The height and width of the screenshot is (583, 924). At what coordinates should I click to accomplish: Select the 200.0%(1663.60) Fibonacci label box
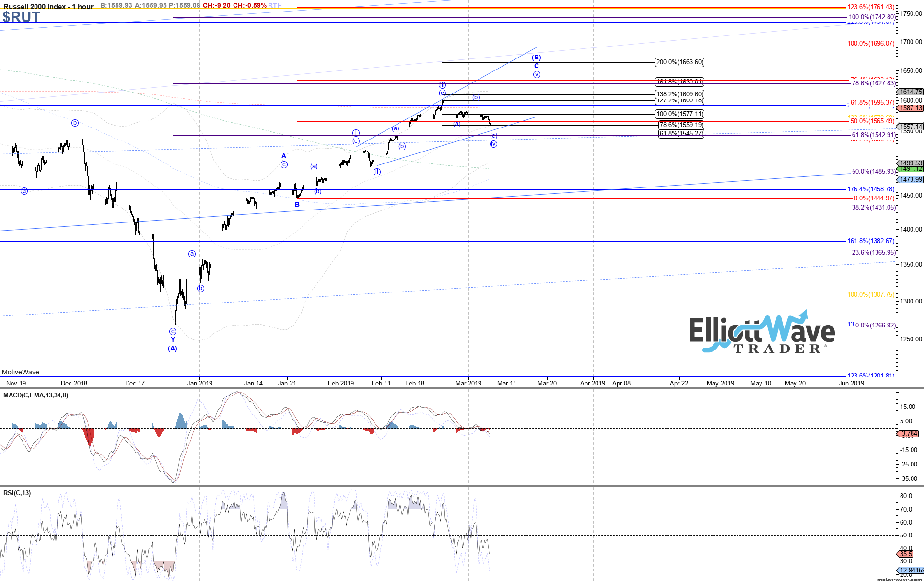pos(680,62)
